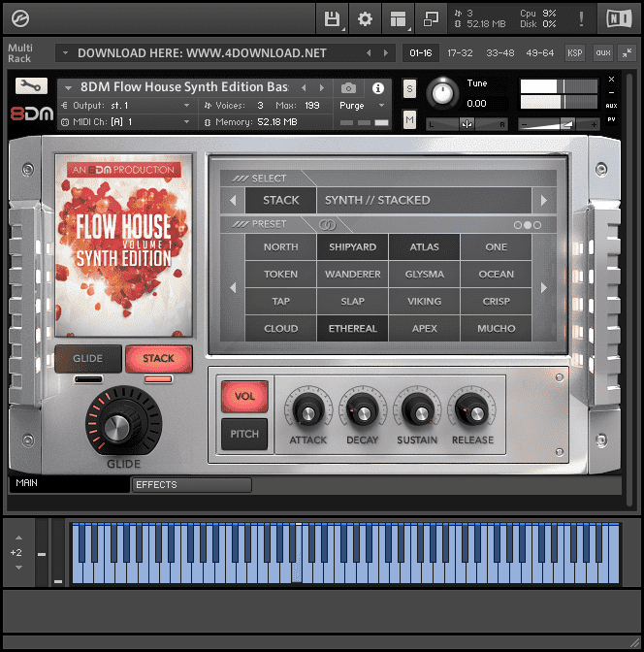The height and width of the screenshot is (652, 644).
Task: Click left arrow in SELECT row
Action: 233,201
